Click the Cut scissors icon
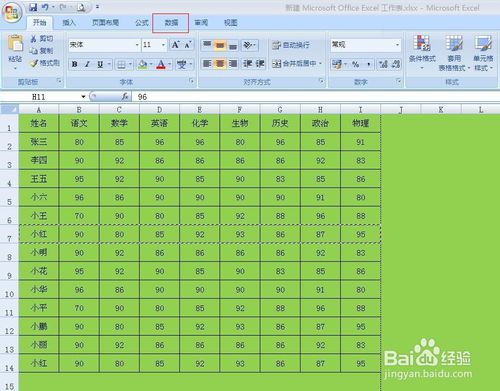Image resolution: width=500 pixels, height=391 pixels. (x=33, y=39)
